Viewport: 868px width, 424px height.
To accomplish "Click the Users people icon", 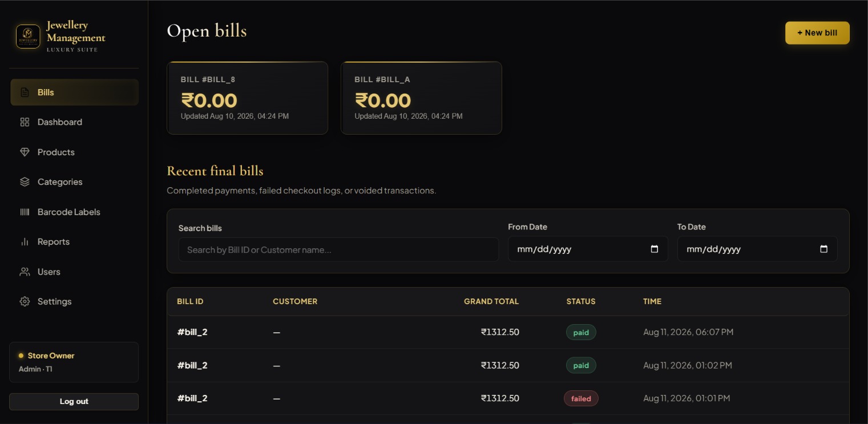I will coord(25,272).
